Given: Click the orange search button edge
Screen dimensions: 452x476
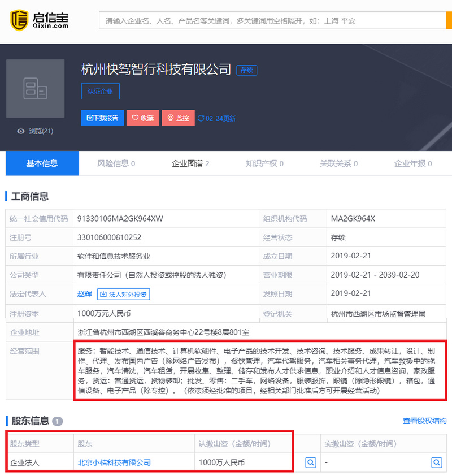Looking at the screenshot, I should pyautogui.click(x=449, y=20).
